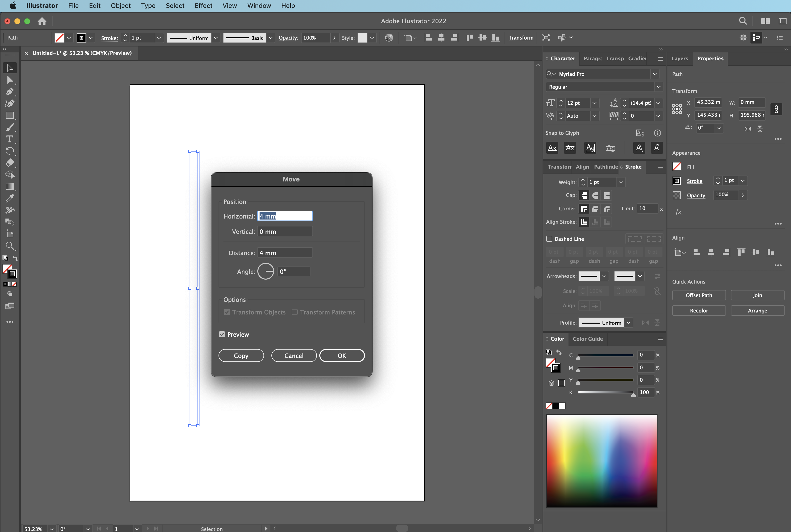791x532 pixels.
Task: Pick the Eyedropper tool
Action: click(x=9, y=198)
